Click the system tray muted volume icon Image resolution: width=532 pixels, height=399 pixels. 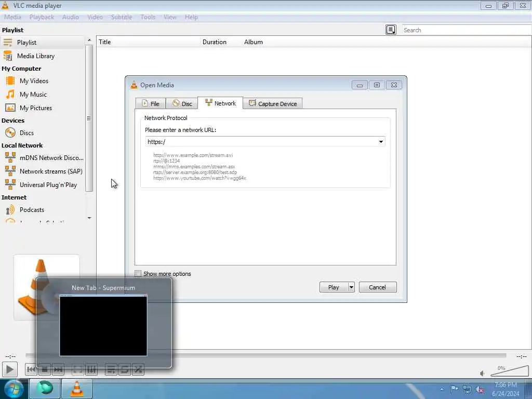[x=480, y=390]
